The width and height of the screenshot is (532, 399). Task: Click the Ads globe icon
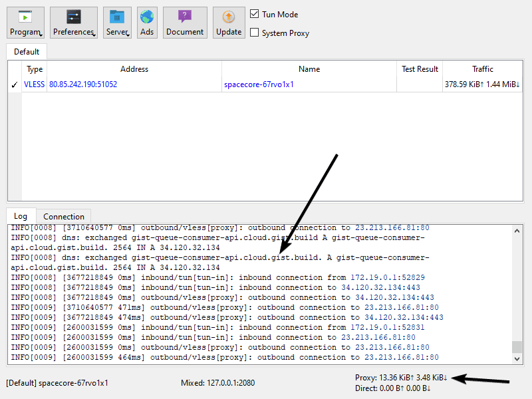(146, 23)
